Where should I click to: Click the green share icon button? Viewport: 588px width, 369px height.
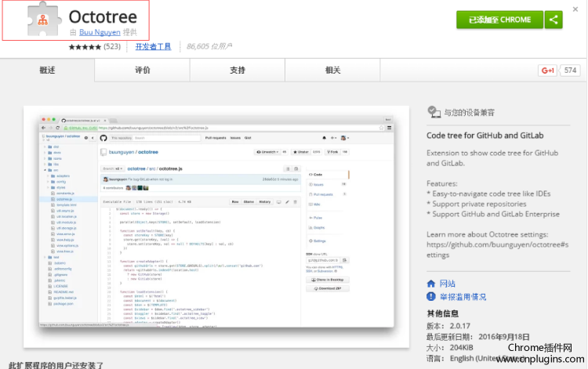(554, 20)
